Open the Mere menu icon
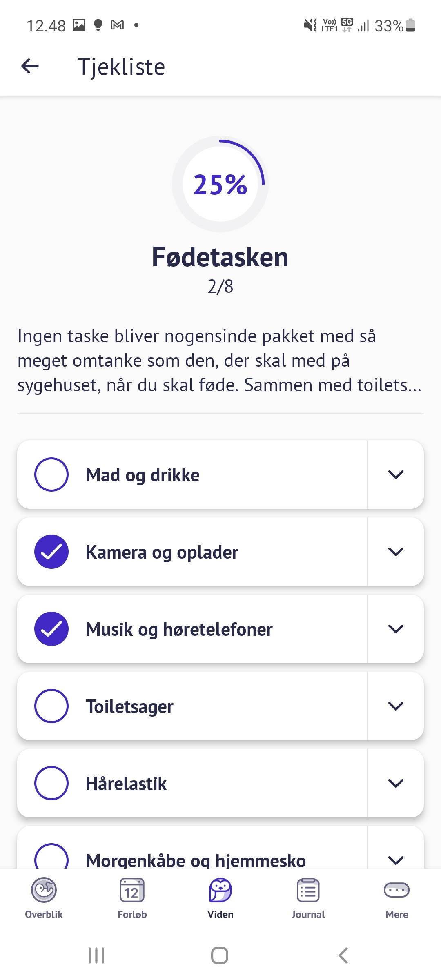 tap(396, 890)
